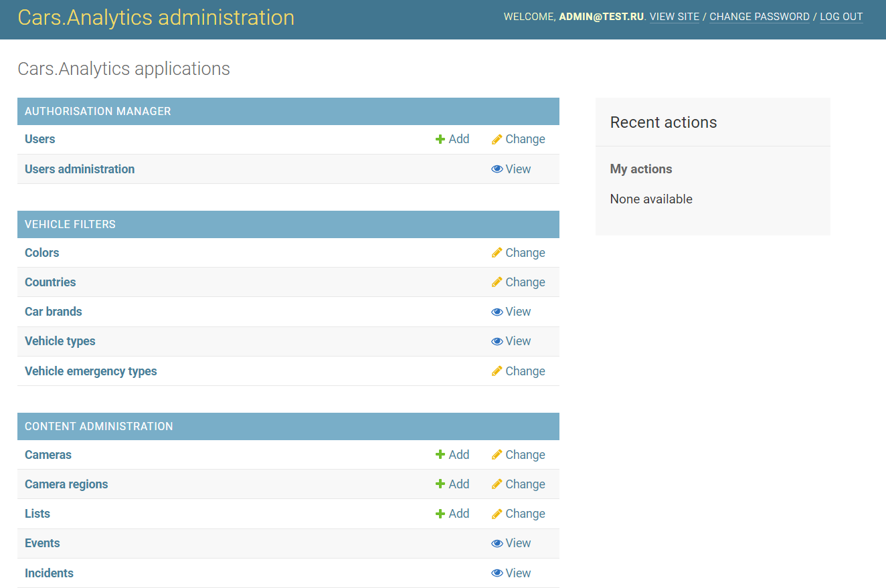Click the None available text
The height and width of the screenshot is (588, 886).
tap(651, 199)
